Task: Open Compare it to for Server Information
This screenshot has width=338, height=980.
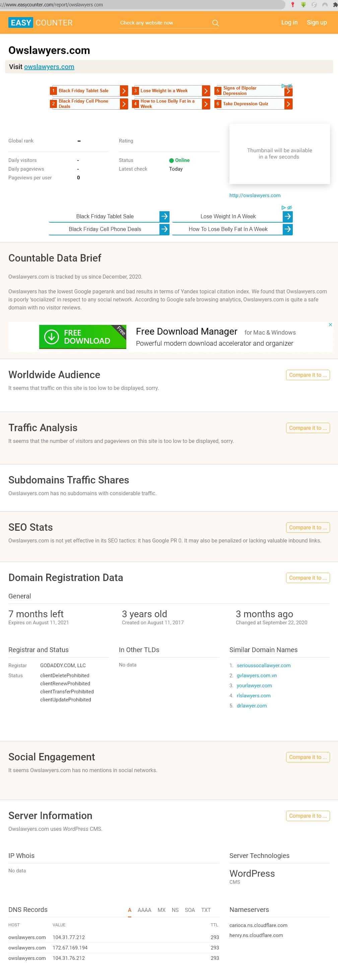Action: pos(308,816)
